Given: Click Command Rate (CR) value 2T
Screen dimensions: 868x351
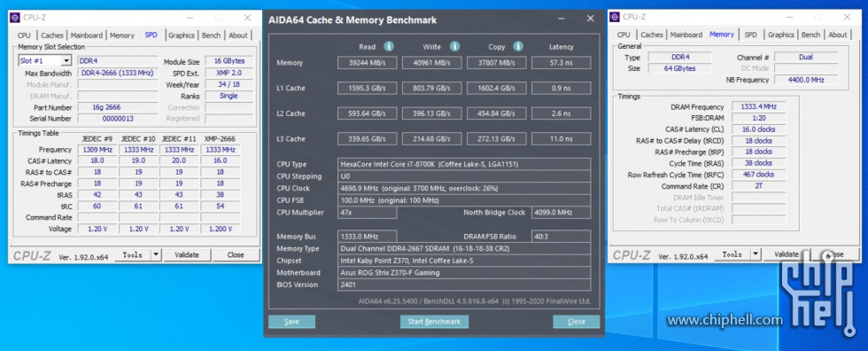Looking at the screenshot, I should (758, 186).
